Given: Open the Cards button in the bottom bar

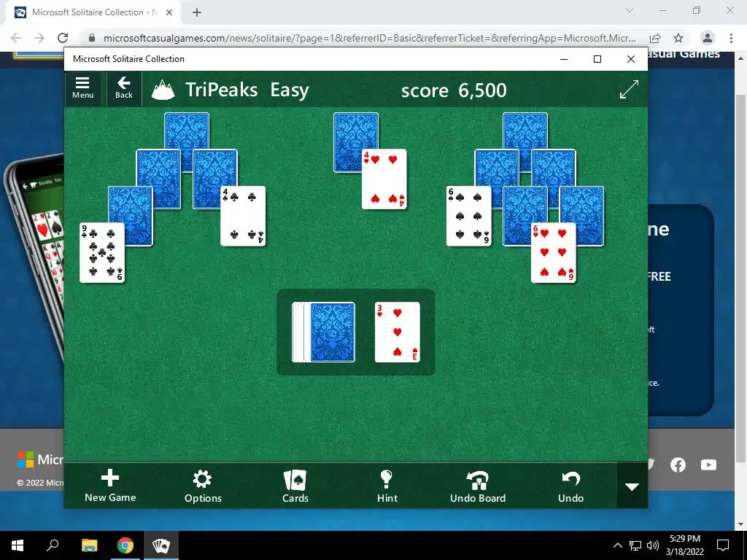Looking at the screenshot, I should coord(295,486).
